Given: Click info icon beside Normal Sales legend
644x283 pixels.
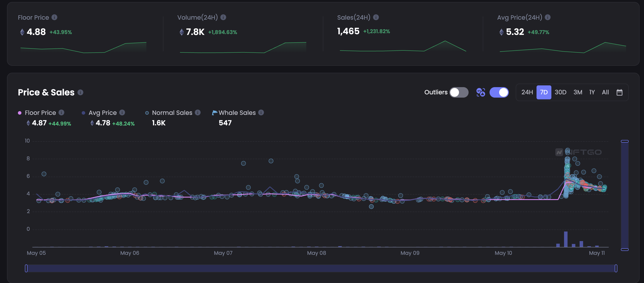Looking at the screenshot, I should pyautogui.click(x=198, y=112).
